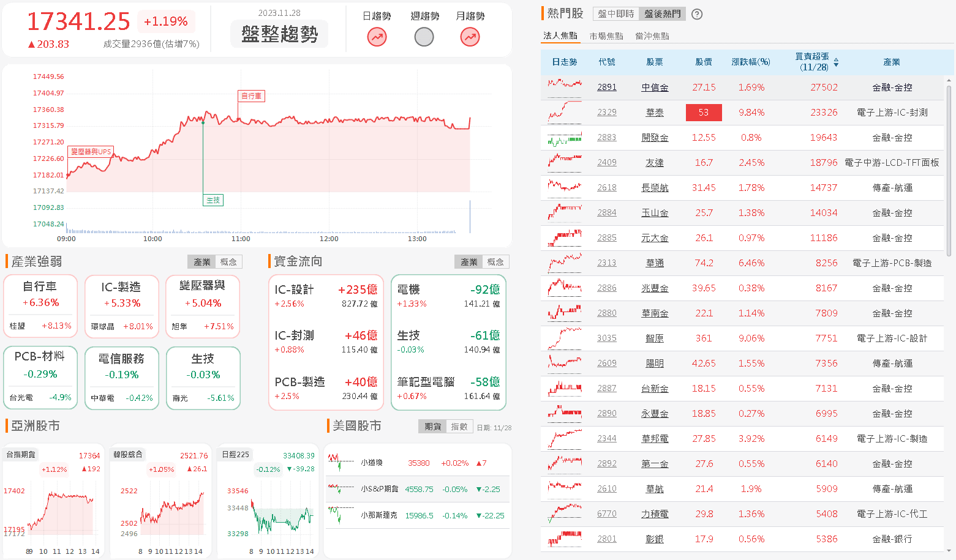
Task: Open the sparkline chart for 開發金
Action: click(x=565, y=138)
